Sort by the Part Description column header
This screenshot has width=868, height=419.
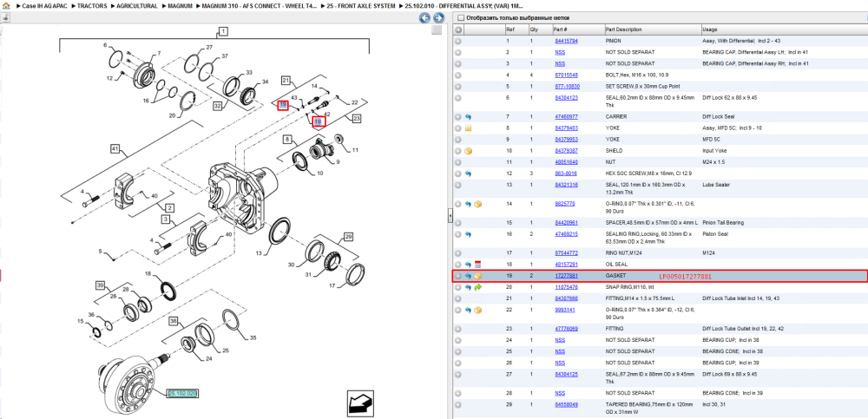pyautogui.click(x=652, y=29)
